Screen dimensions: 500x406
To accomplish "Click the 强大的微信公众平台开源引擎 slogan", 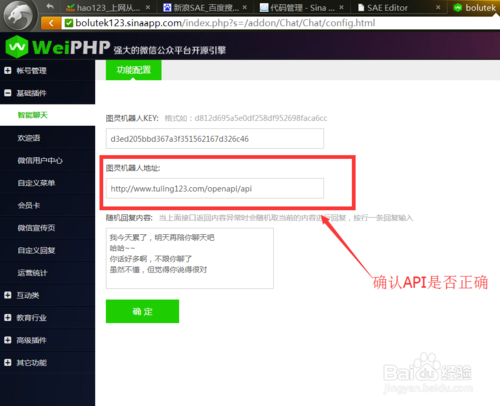I will (x=169, y=50).
